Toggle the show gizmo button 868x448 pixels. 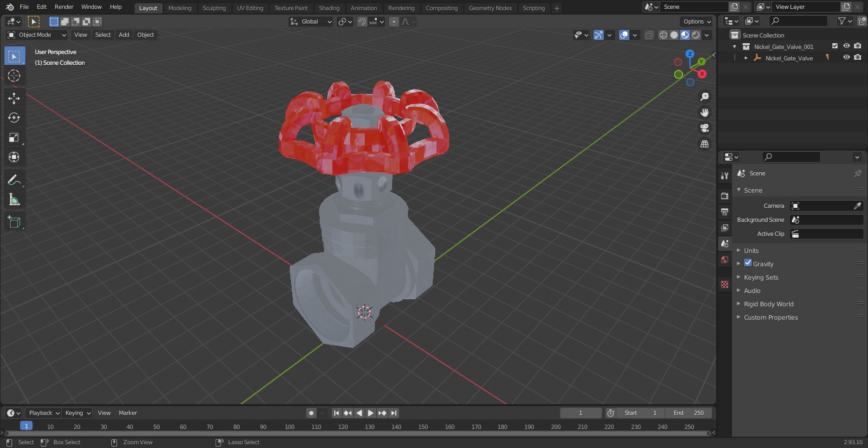(x=599, y=35)
